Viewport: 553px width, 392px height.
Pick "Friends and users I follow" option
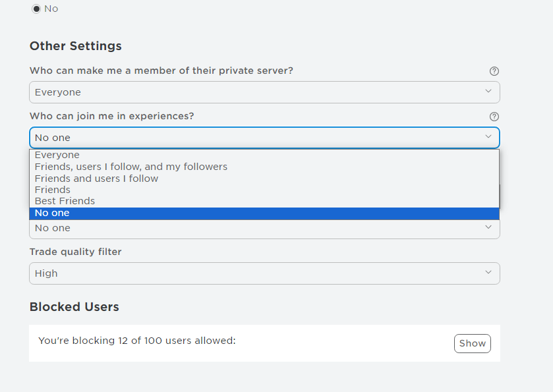pos(97,179)
